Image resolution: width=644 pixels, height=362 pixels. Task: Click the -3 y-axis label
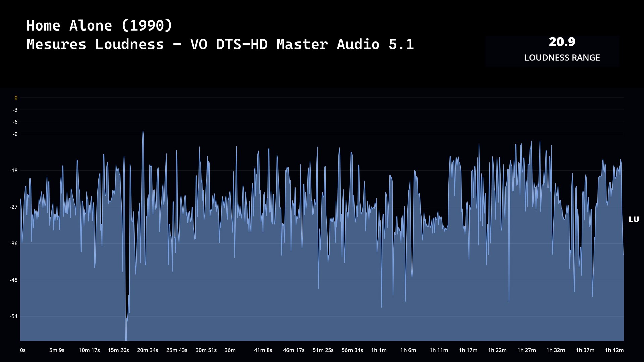(15, 110)
